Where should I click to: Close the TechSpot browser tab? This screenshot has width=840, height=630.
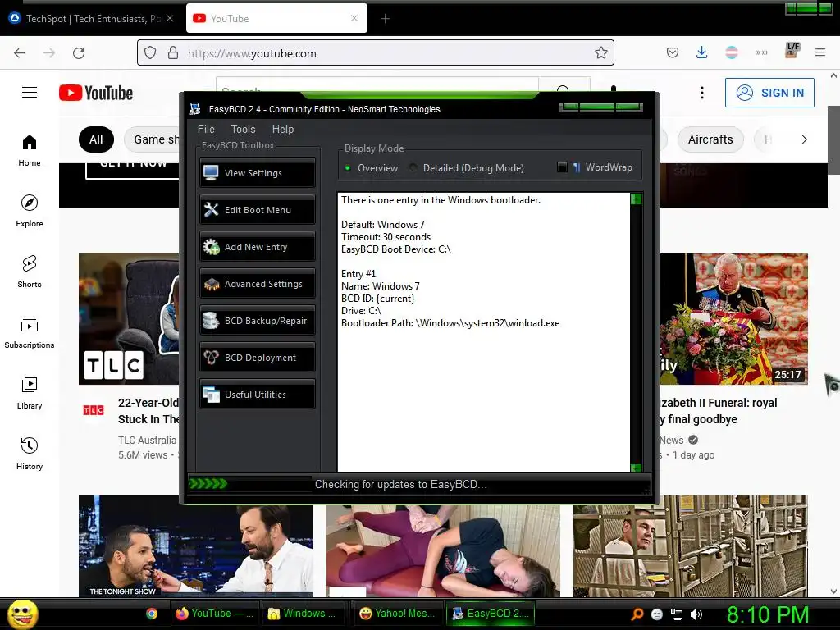click(x=170, y=18)
